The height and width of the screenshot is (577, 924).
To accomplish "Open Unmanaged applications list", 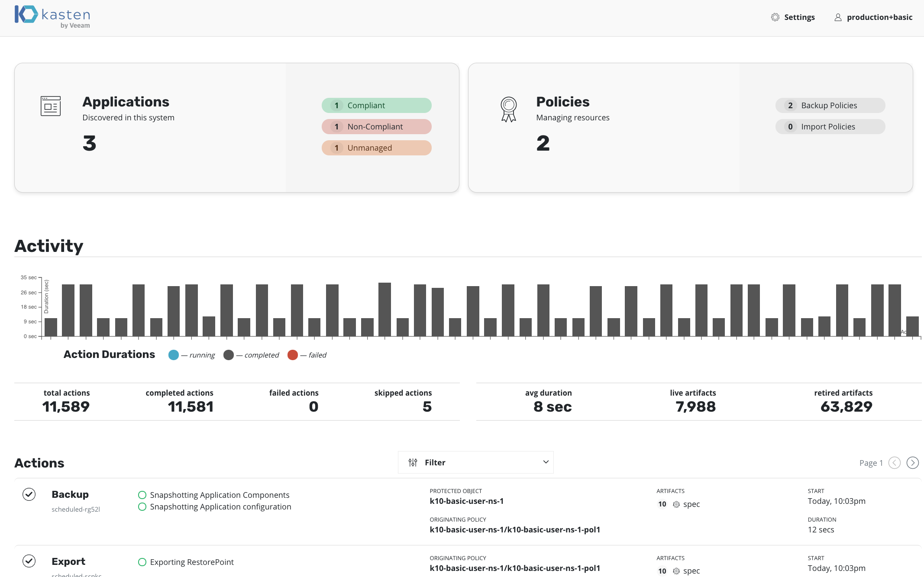I will [376, 148].
